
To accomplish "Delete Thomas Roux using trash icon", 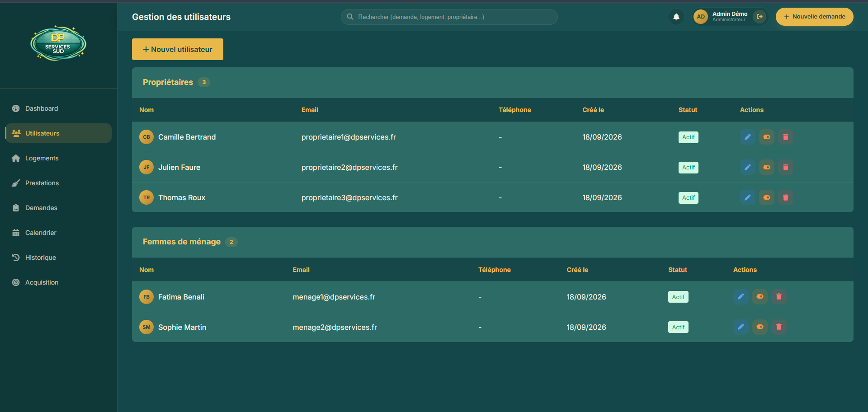I will pos(786,197).
